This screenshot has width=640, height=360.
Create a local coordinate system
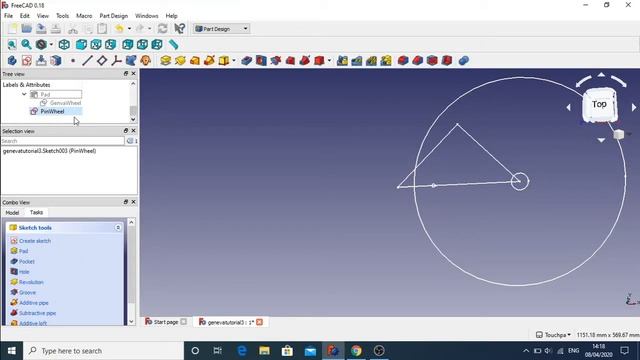(x=116, y=61)
